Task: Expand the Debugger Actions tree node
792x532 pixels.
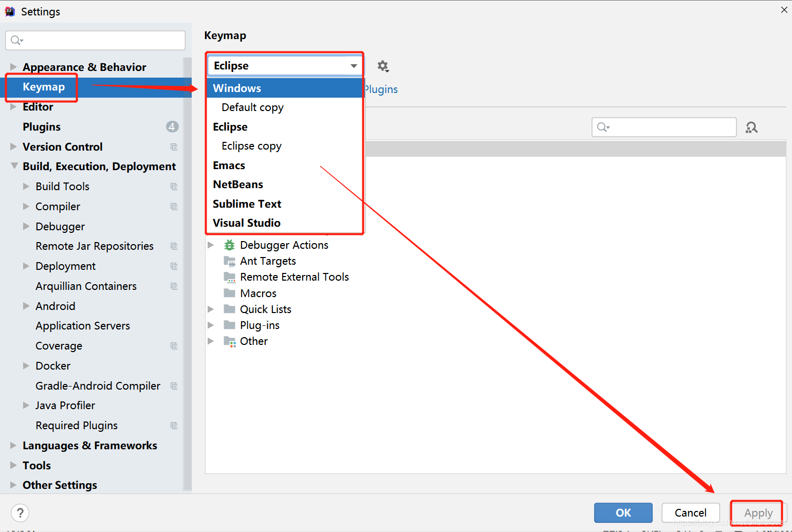Action: (211, 245)
